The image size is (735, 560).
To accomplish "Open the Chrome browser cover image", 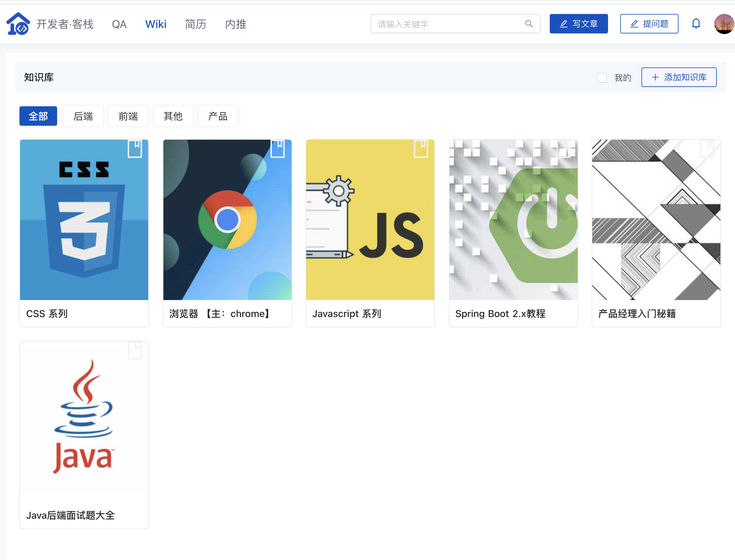I will tap(227, 220).
